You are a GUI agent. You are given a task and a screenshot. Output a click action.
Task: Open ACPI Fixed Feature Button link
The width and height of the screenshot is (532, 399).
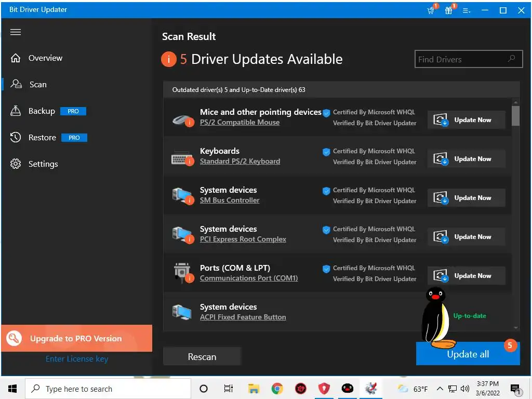pyautogui.click(x=243, y=317)
